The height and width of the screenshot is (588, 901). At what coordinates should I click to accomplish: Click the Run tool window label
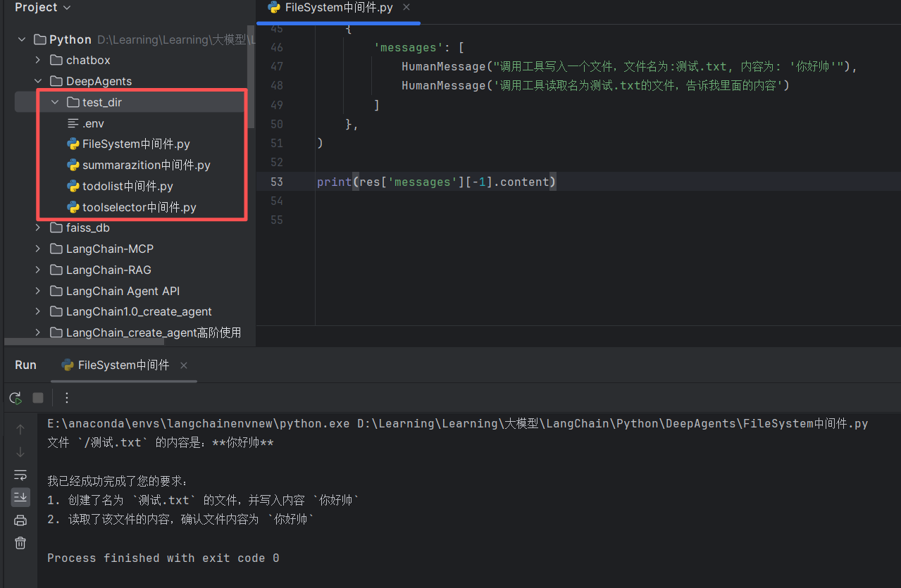(25, 365)
